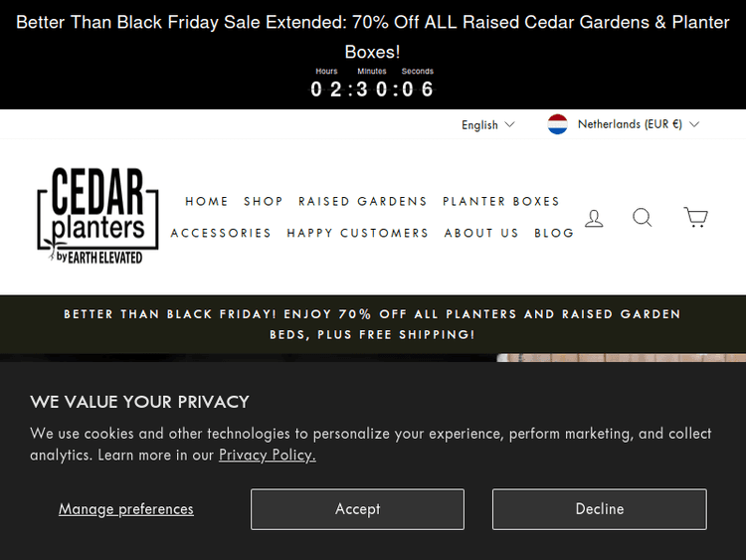
Task: Navigate to Accessories menu item
Action: [x=221, y=233]
